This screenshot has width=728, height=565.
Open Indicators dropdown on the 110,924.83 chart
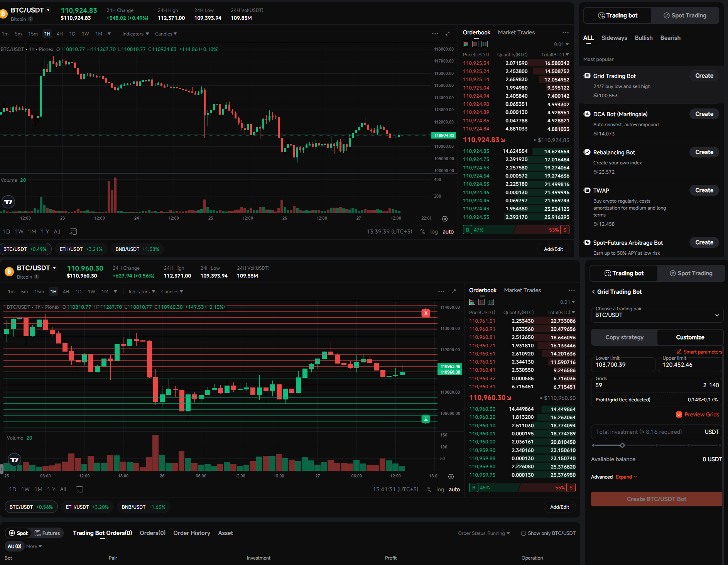(135, 34)
